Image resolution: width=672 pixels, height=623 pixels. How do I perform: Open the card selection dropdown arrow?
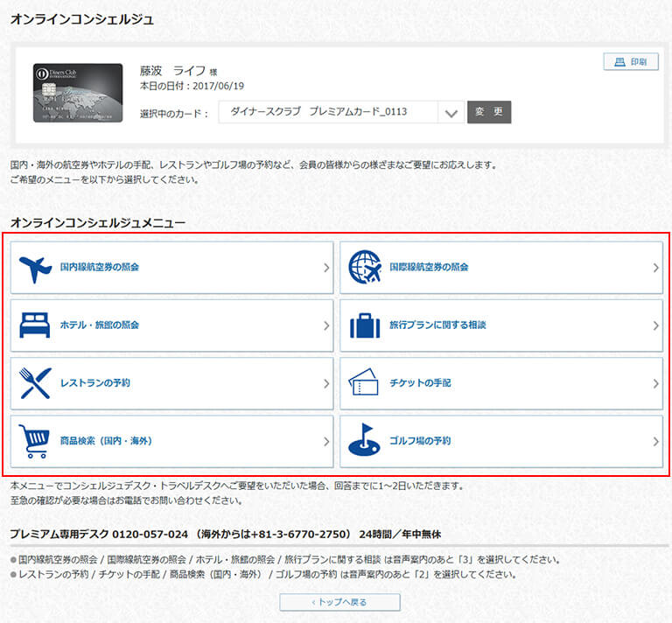pos(451,113)
